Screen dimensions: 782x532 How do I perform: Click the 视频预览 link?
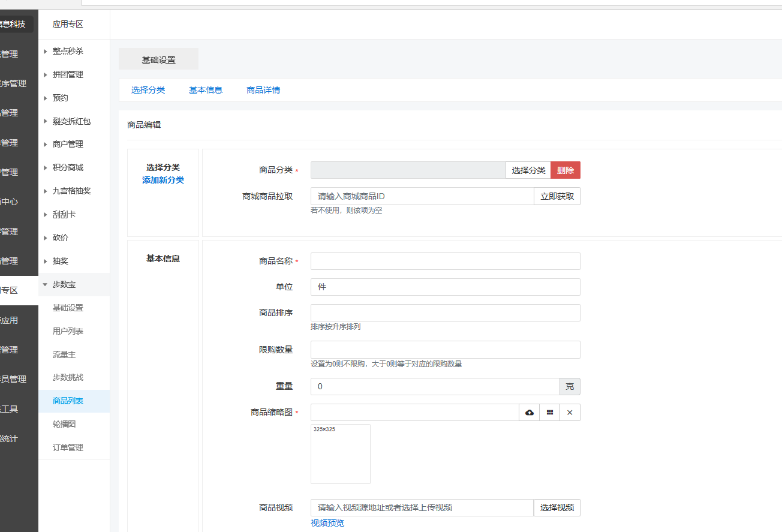(327, 523)
